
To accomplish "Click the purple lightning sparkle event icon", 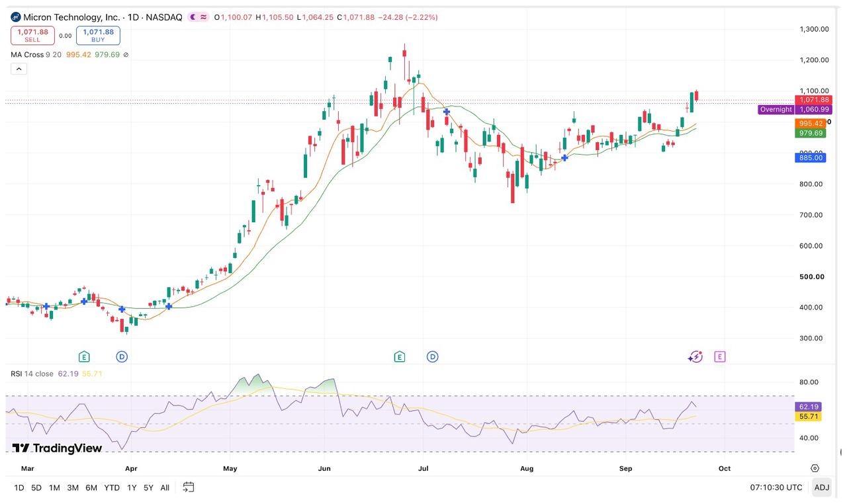I will (695, 357).
